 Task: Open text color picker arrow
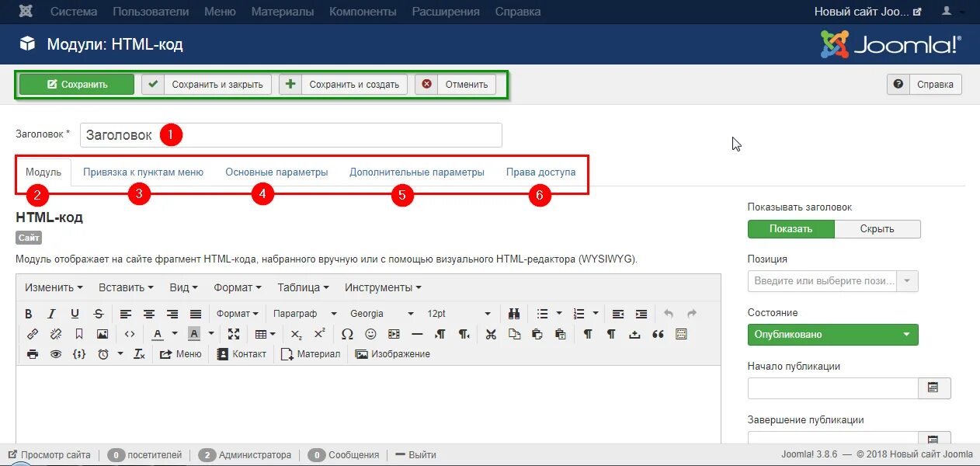click(175, 334)
